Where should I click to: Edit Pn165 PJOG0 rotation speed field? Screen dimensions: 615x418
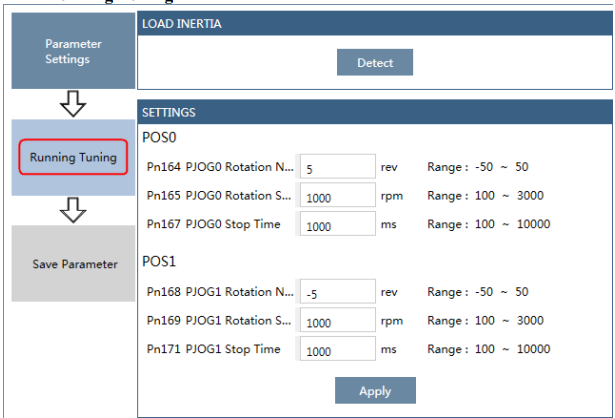338,195
